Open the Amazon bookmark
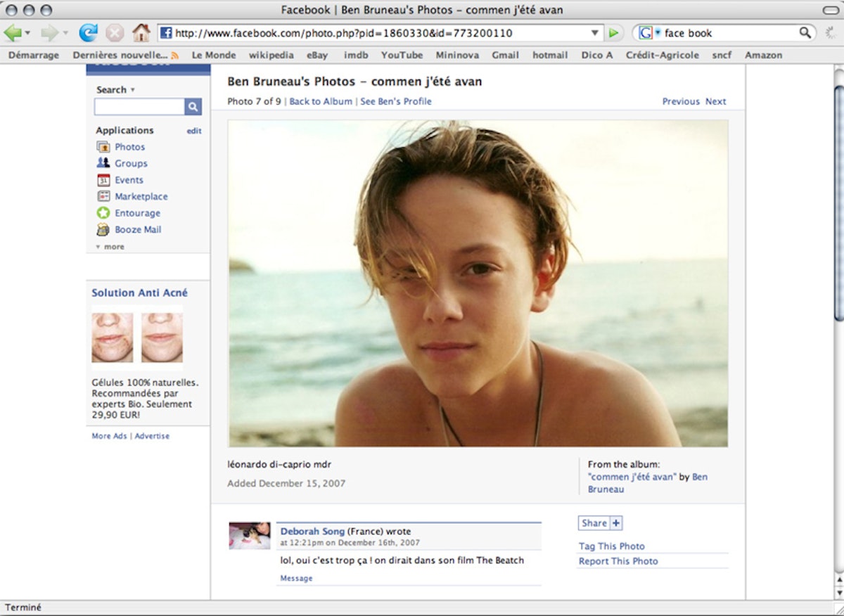Image resolution: width=844 pixels, height=616 pixels. tap(763, 55)
